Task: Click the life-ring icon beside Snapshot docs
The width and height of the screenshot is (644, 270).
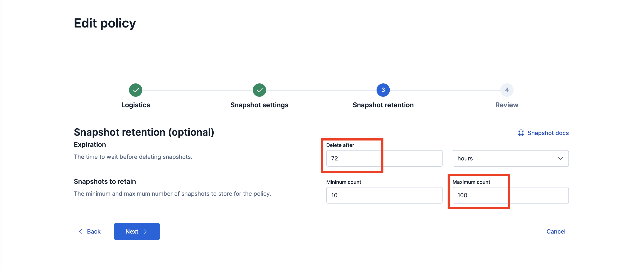Action: (x=521, y=133)
